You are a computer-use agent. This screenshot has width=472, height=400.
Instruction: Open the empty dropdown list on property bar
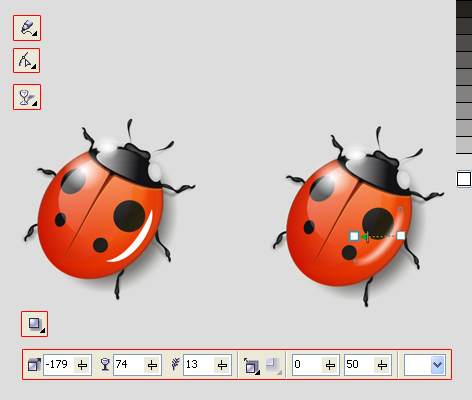pyautogui.click(x=425, y=365)
